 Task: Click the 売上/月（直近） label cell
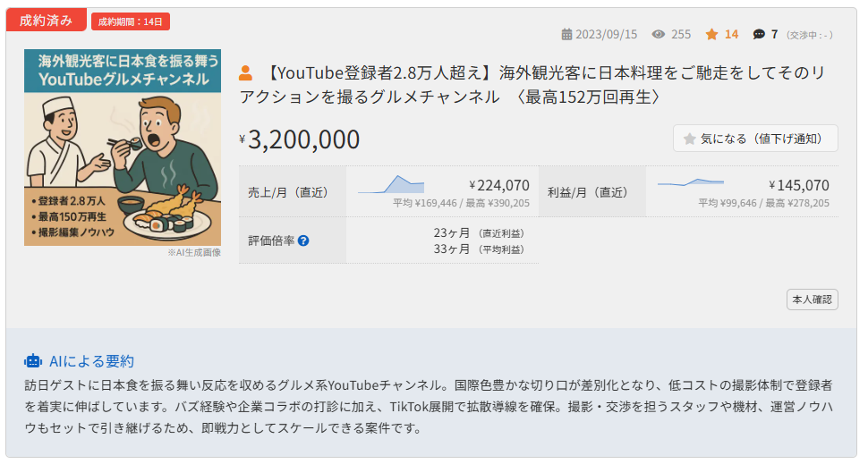(x=293, y=192)
